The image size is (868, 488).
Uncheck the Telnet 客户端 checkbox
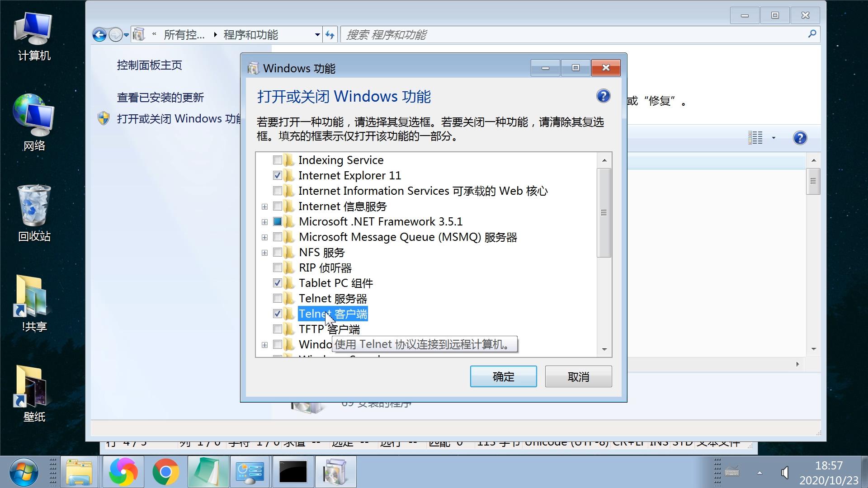278,314
